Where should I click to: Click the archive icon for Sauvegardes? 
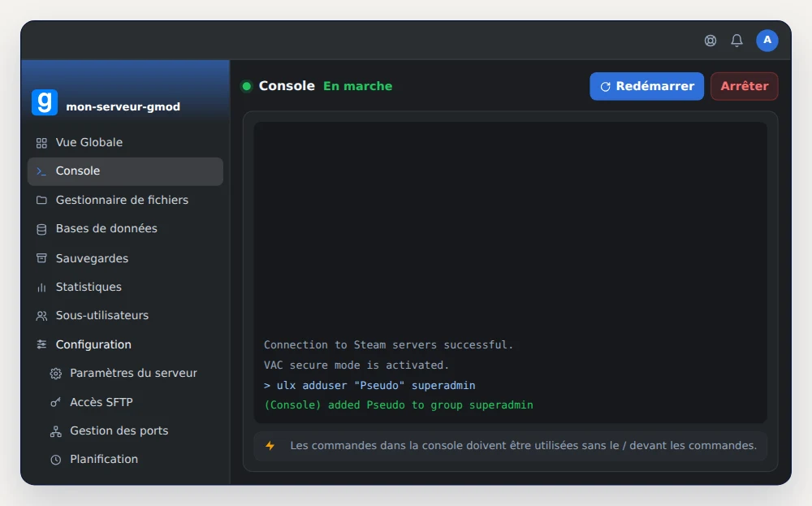(x=41, y=258)
